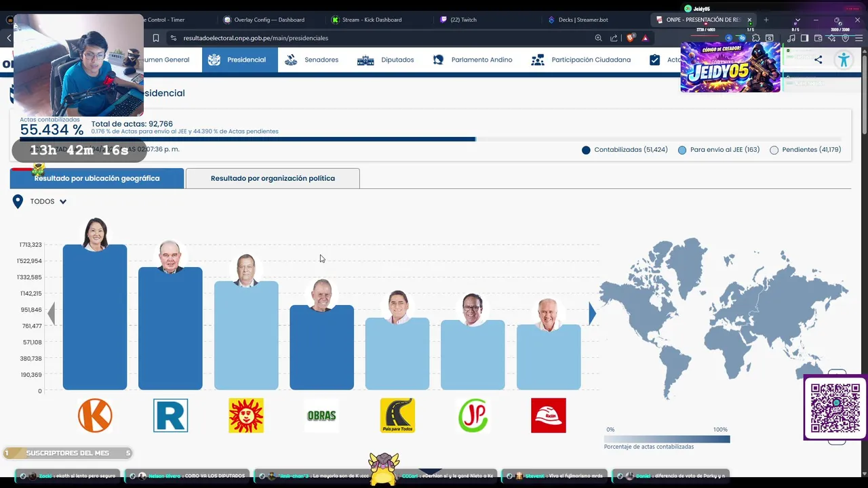The image size is (868, 488).
Task: Click the world map graphic
Action: 724,317
